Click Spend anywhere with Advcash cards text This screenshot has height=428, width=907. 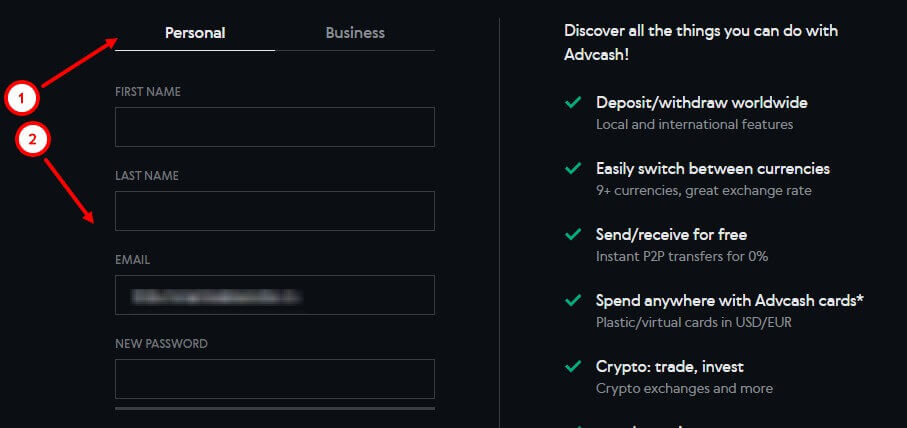[x=729, y=300]
